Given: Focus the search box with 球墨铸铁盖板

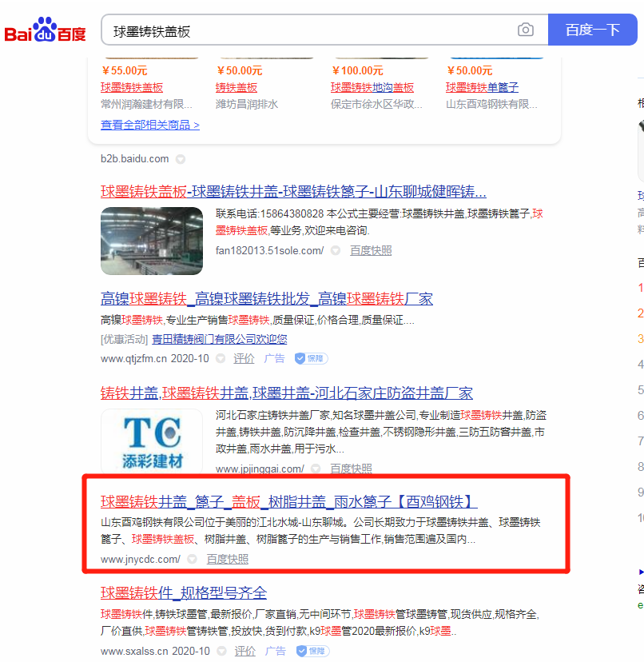Looking at the screenshot, I should [x=324, y=30].
